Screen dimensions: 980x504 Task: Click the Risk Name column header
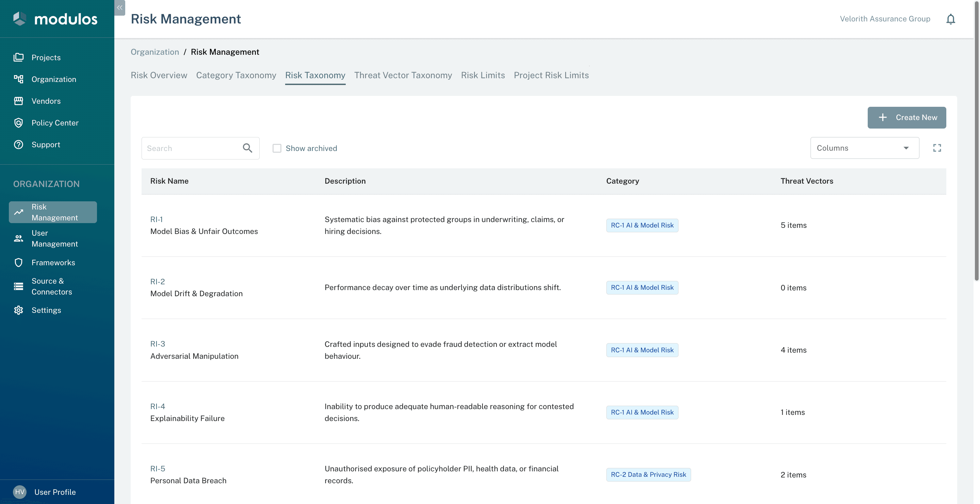click(169, 181)
